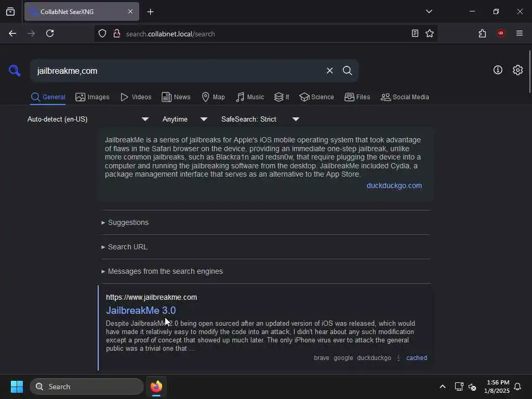Toggle reader view icon
The image size is (532, 399).
coord(415,33)
